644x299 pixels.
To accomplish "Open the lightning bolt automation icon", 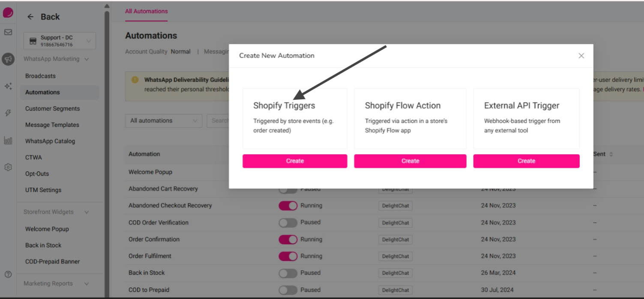I will 8,113.
